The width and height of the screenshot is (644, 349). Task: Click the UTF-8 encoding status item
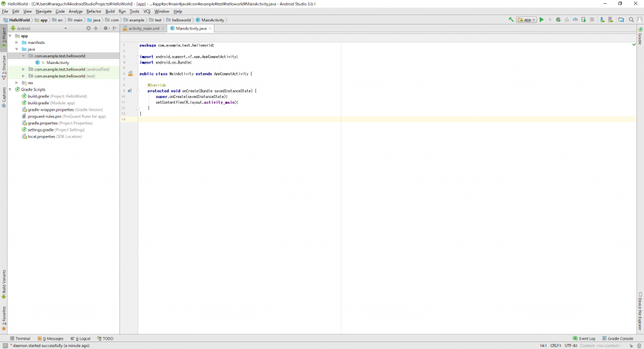click(571, 346)
